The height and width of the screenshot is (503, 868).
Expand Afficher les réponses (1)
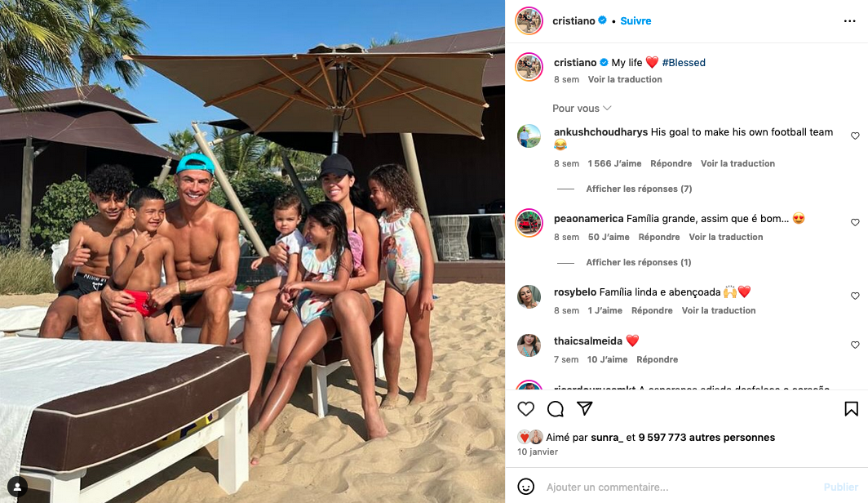click(x=638, y=263)
